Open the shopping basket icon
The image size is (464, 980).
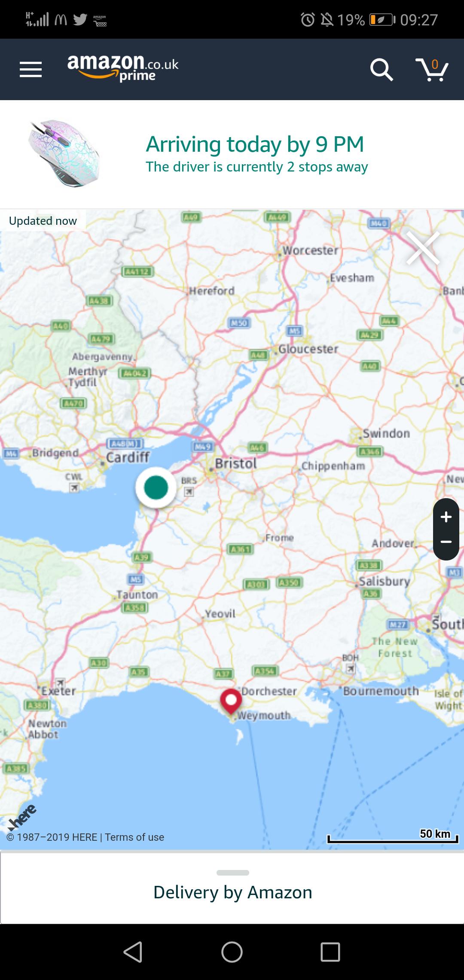[x=432, y=70]
